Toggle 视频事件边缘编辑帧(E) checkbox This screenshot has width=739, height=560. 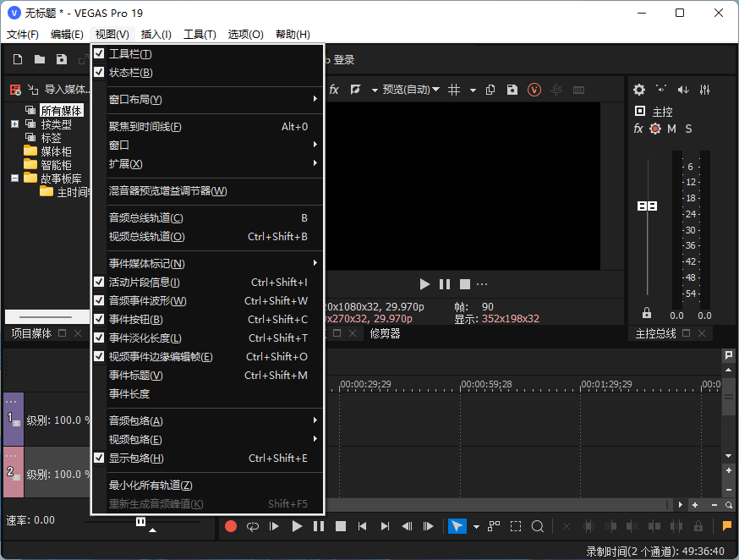[99, 356]
